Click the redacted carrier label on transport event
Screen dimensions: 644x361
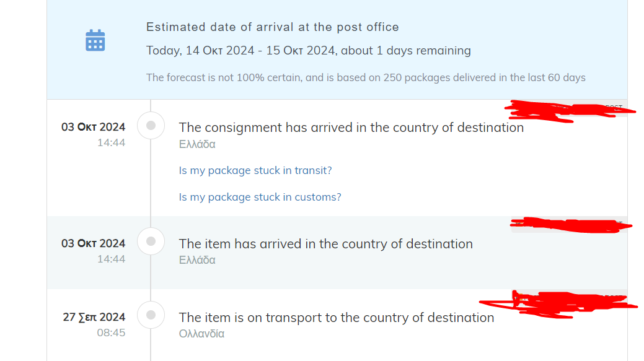pyautogui.click(x=558, y=305)
